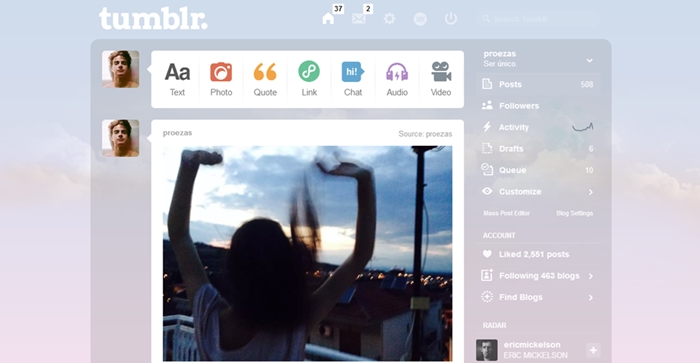Click the 37 notification badge on Home
Viewport: 700px width, 363px height.
click(x=338, y=8)
